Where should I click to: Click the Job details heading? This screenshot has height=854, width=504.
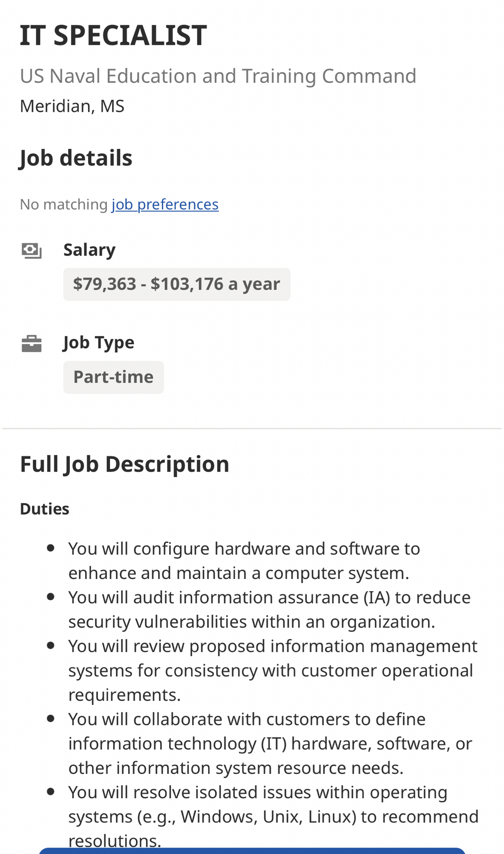(76, 158)
